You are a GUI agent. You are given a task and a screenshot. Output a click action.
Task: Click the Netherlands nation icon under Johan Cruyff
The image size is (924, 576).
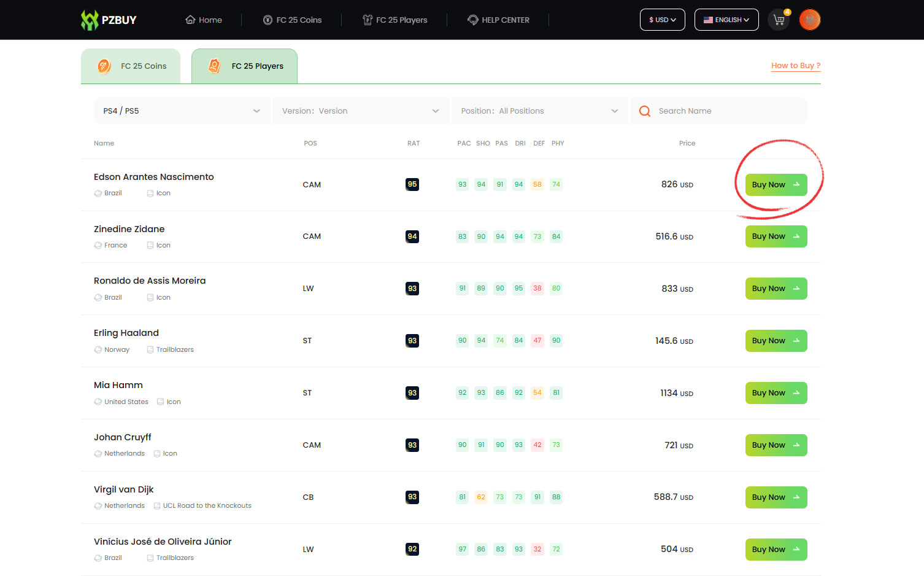(98, 454)
